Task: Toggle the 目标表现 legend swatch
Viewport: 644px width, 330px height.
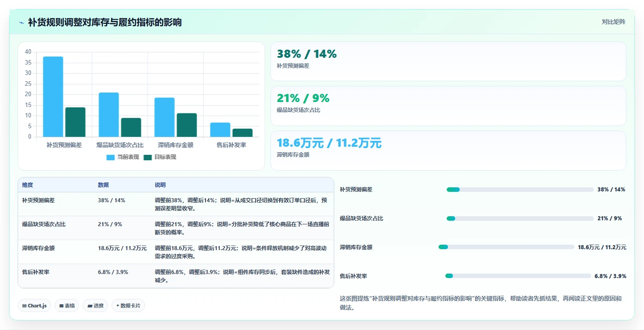Action: pos(148,157)
